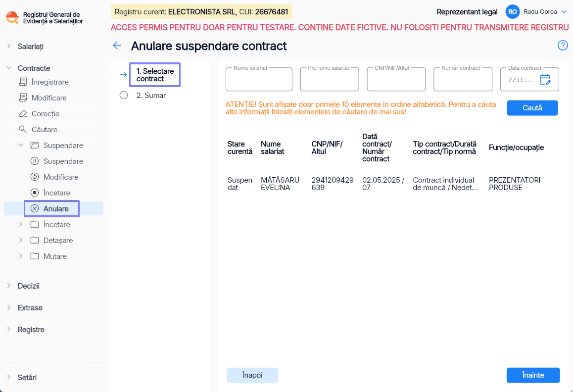573x392 pixels.
Task: Click the Contract individual de muncă cell
Action: (x=445, y=184)
